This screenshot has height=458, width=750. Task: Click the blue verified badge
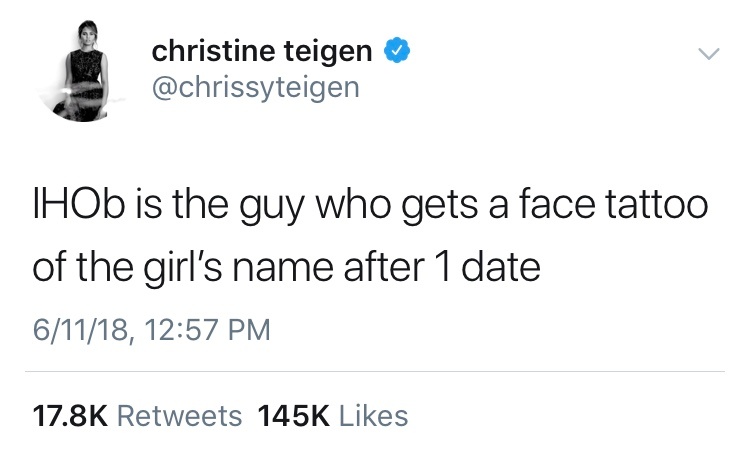point(397,50)
